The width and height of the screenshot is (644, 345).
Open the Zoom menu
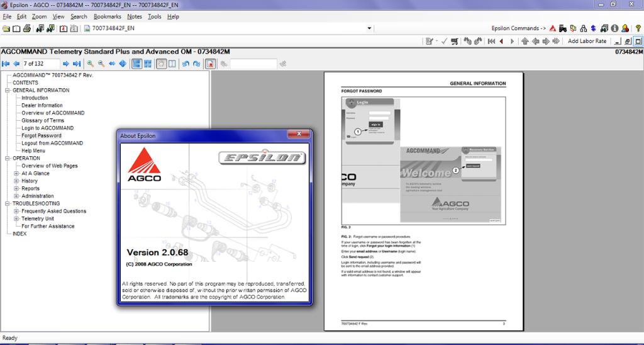39,17
